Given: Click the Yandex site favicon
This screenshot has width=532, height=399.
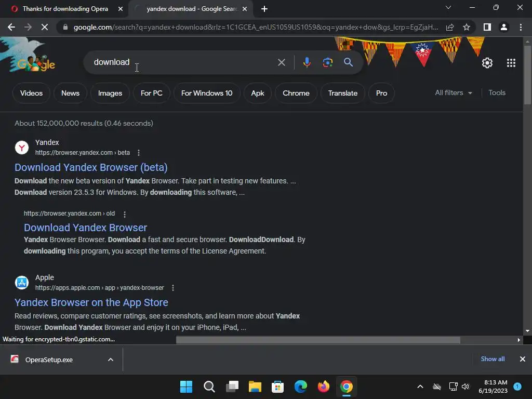Looking at the screenshot, I should coord(22,148).
